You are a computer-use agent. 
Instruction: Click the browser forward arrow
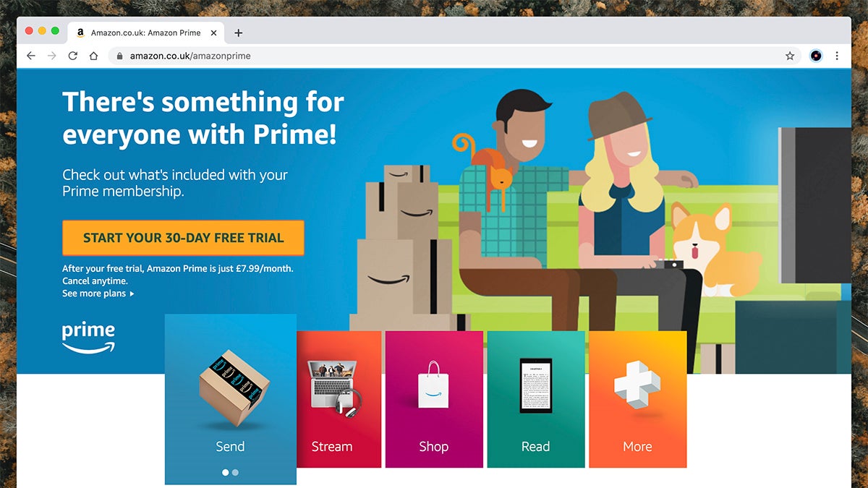pyautogui.click(x=51, y=56)
